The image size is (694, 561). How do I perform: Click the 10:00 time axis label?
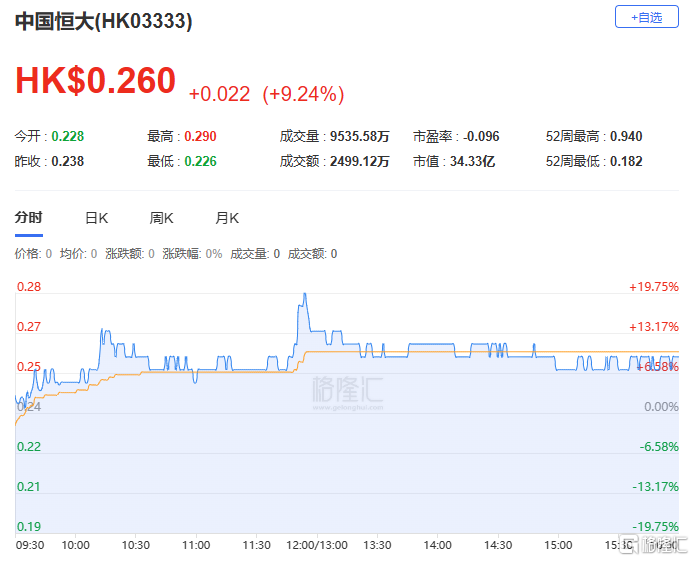(x=75, y=545)
